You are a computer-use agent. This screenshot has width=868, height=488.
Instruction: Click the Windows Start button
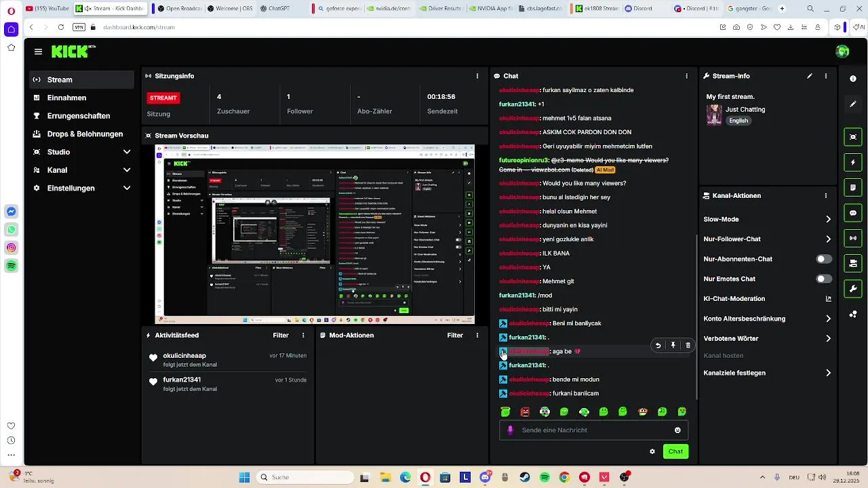244,477
